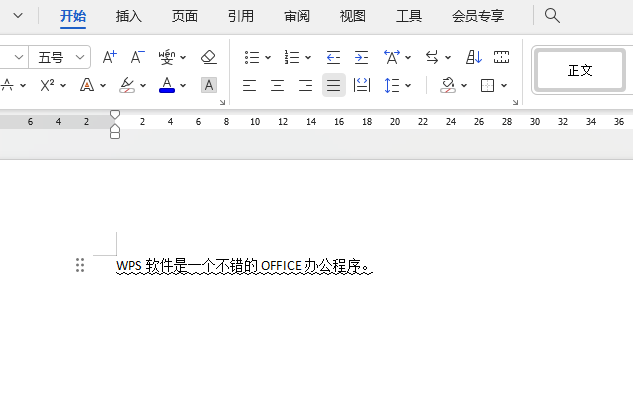
Task: Click the phonetic guide (pinyin) icon
Action: (x=167, y=57)
